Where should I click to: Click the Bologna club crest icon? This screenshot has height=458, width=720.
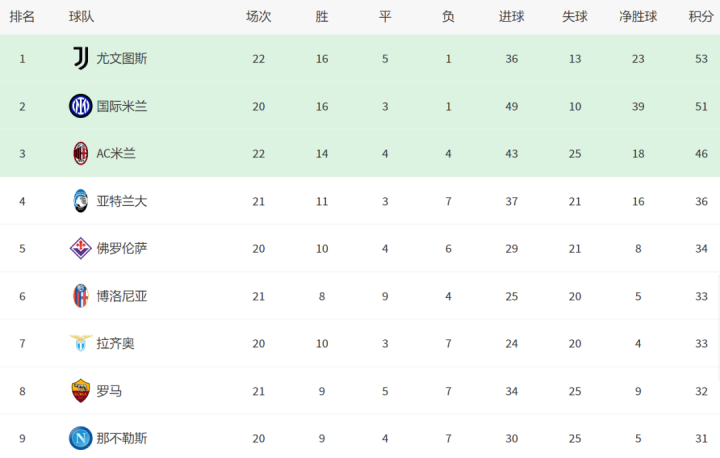click(81, 296)
